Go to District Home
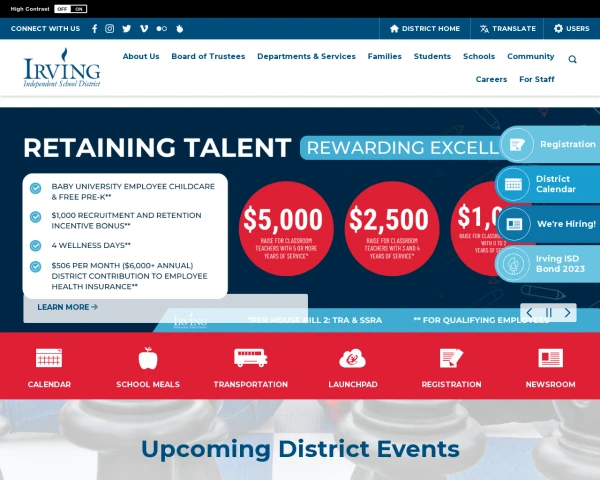This screenshot has height=480, width=600. point(425,29)
